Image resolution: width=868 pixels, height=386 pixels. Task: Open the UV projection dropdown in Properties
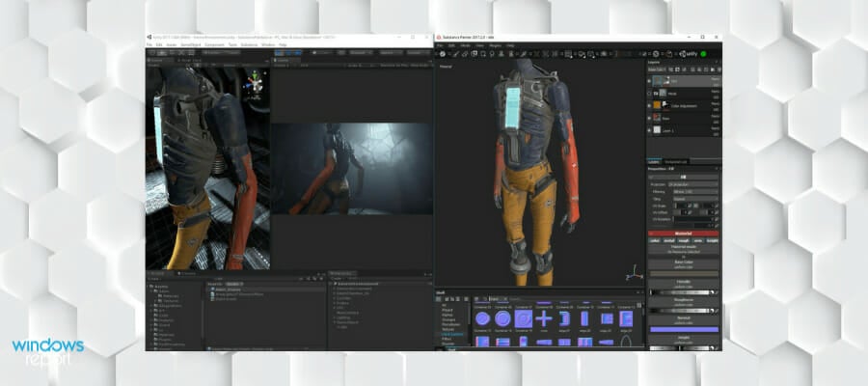[694, 184]
